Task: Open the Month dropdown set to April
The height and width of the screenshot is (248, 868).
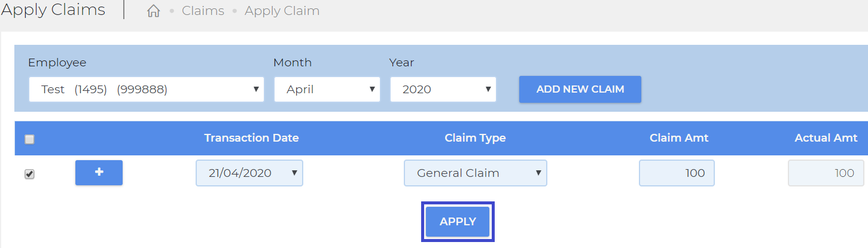Action: point(327,90)
